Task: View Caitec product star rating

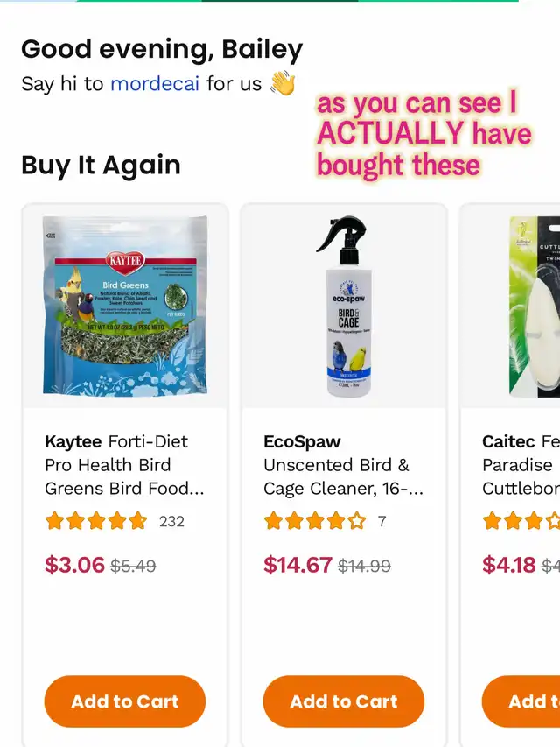Action: pos(521,521)
